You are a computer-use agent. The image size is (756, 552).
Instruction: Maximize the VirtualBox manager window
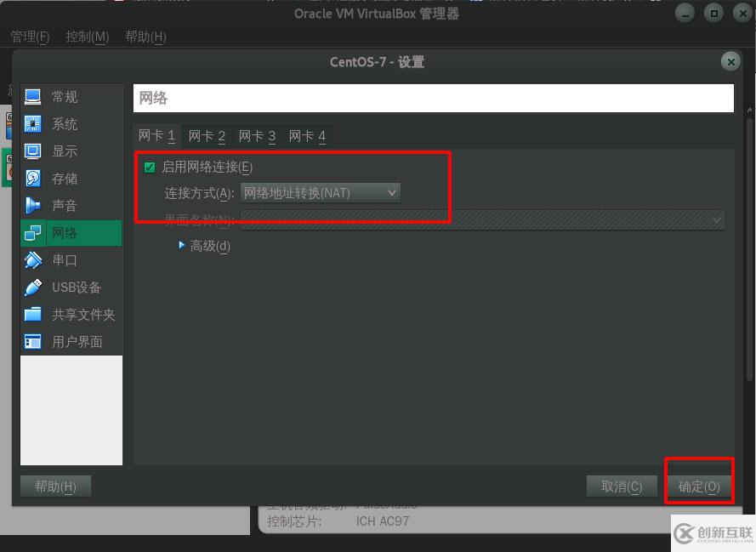click(714, 13)
